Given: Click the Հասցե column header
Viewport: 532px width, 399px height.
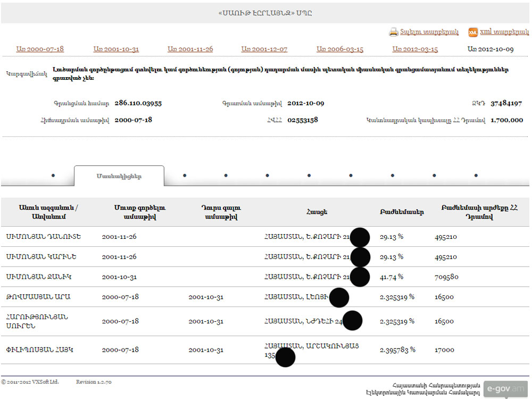Looking at the screenshot, I should [x=317, y=212].
